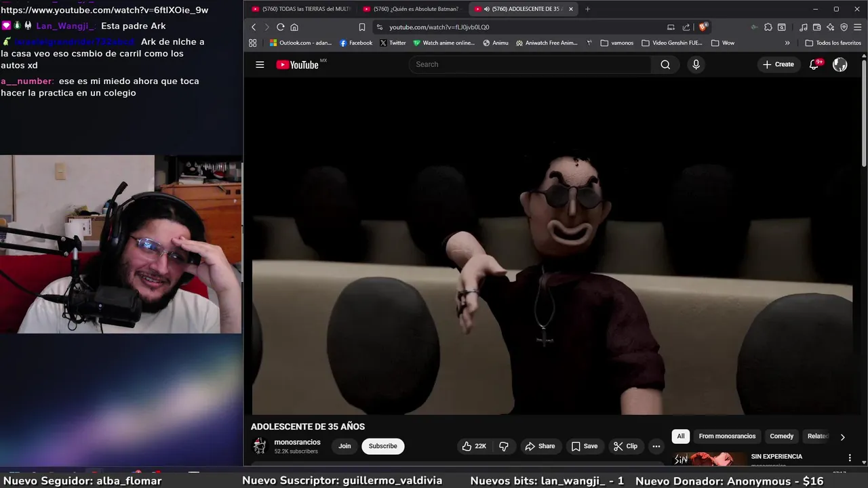Switch to TODAS las TIERRAS del MULTI tab

coord(300,9)
